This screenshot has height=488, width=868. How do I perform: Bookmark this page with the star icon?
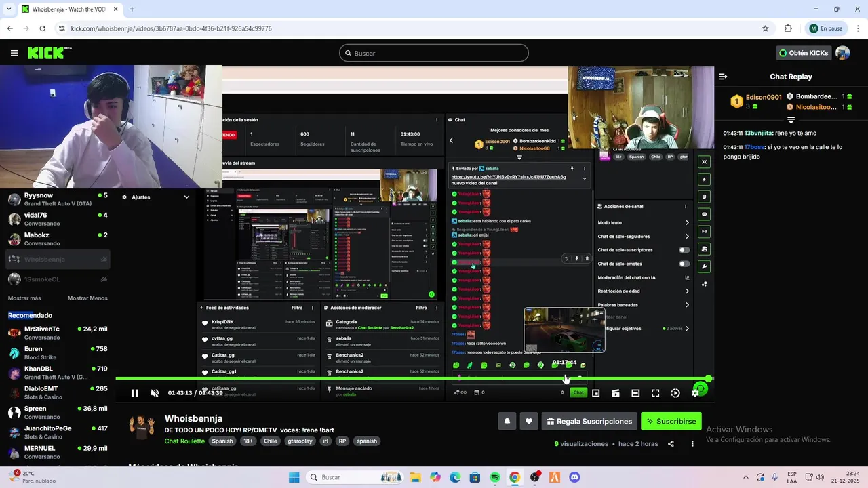coord(766,28)
